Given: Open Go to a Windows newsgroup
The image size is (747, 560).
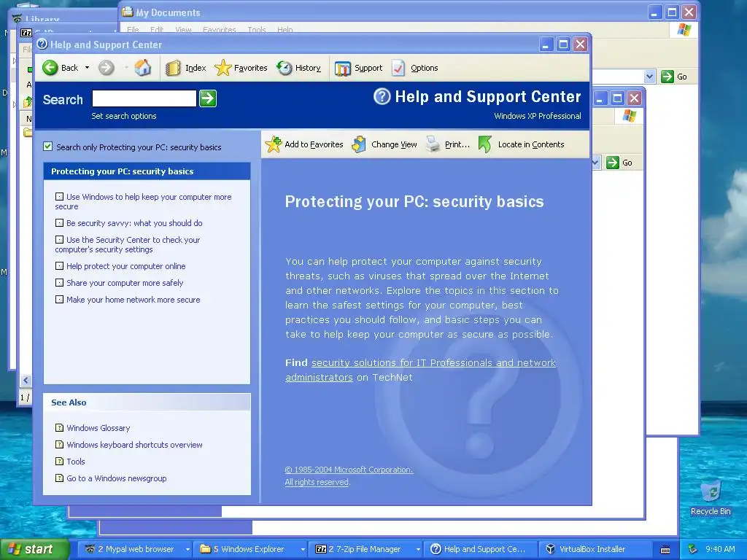Looking at the screenshot, I should [x=117, y=478].
